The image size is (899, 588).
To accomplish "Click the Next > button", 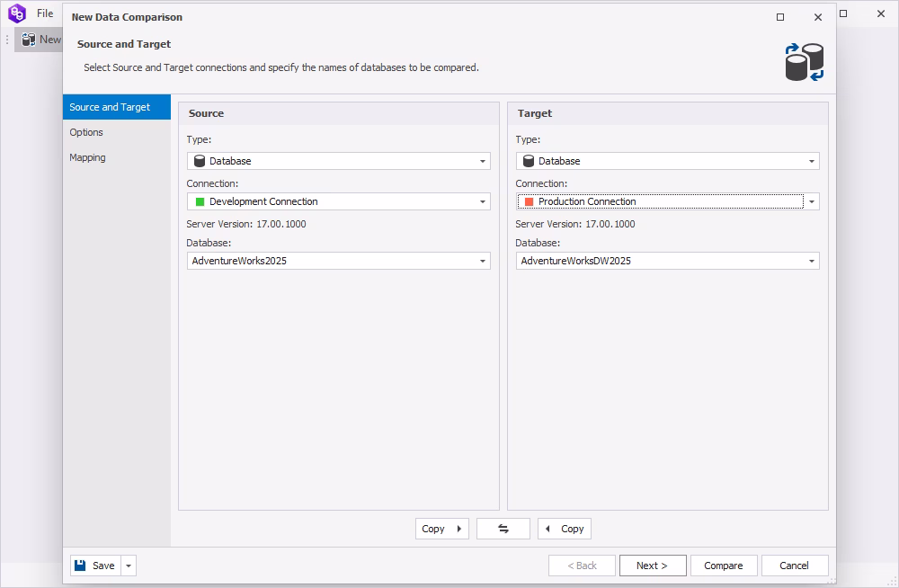I will (x=653, y=566).
